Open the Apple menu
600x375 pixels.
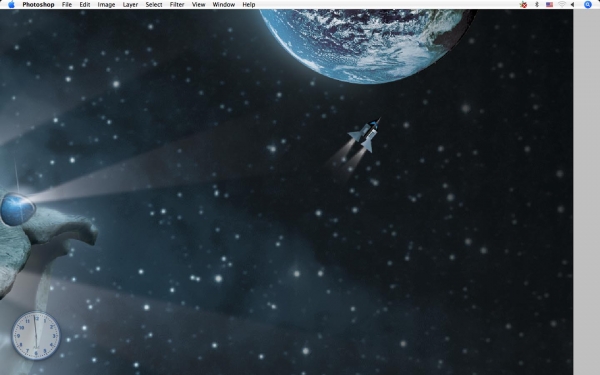[11, 5]
